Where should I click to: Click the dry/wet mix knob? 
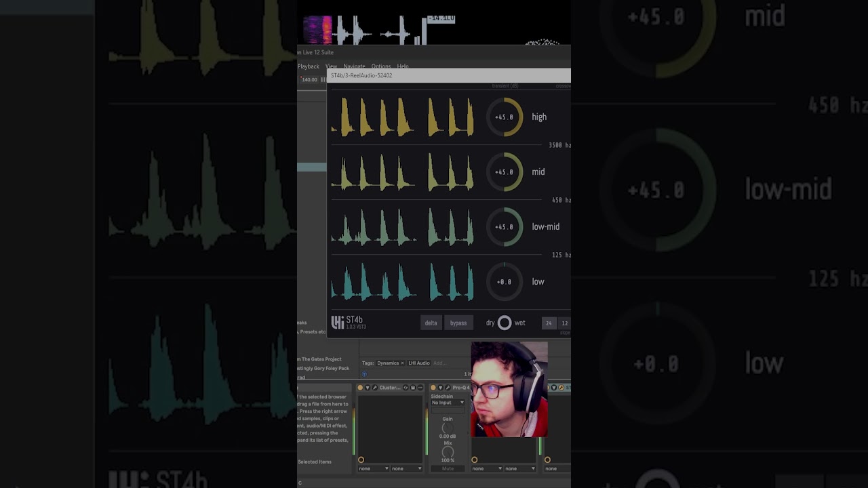pyautogui.click(x=505, y=323)
